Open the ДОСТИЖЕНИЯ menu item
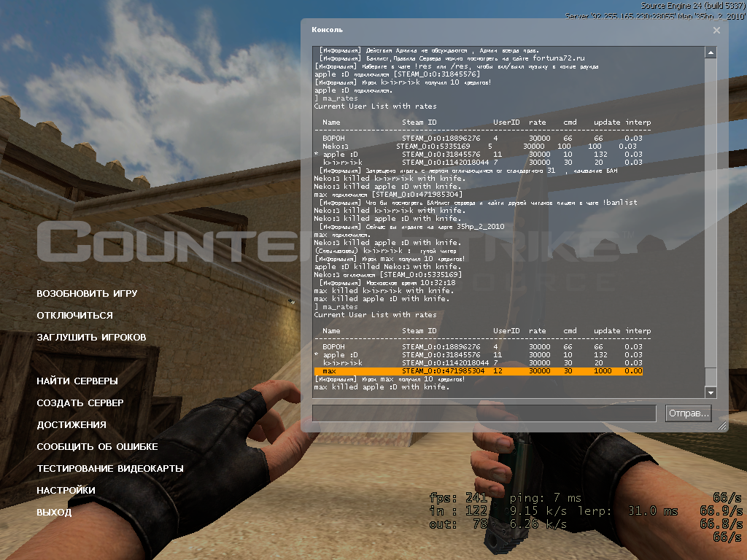This screenshot has height=560, width=747. (x=71, y=425)
